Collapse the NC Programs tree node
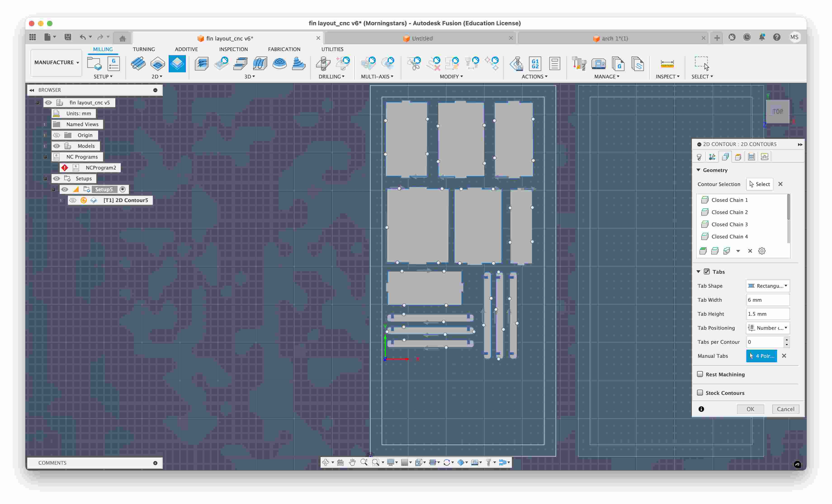The image size is (832, 504). (45, 157)
